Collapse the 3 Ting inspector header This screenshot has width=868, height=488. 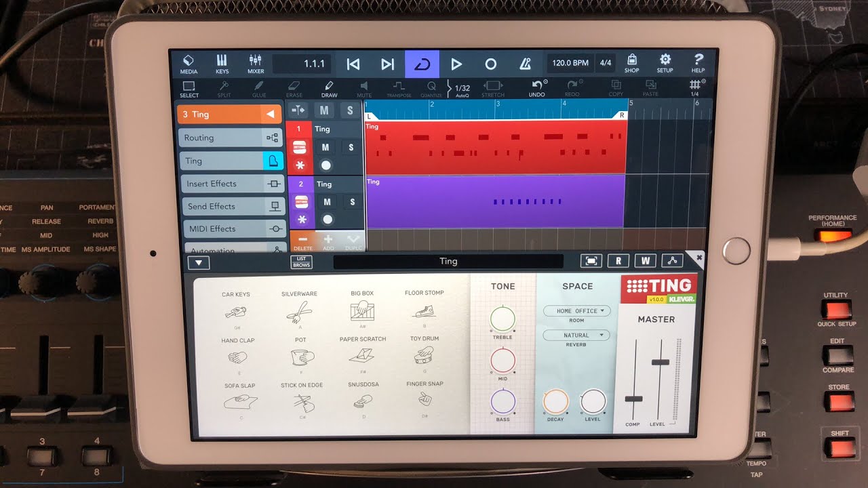coord(230,114)
